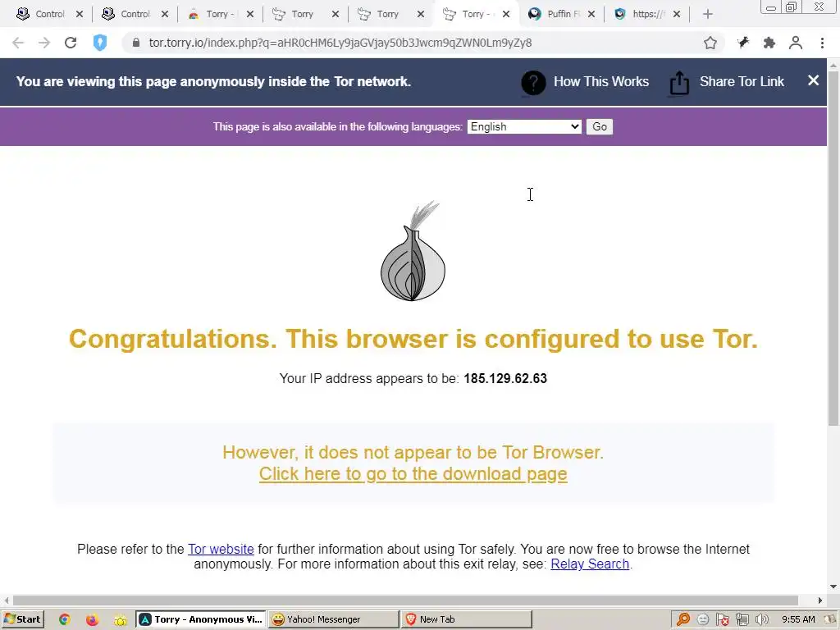The width and height of the screenshot is (840, 630).
Task: Click the smiley face tray icon
Action: (x=703, y=620)
